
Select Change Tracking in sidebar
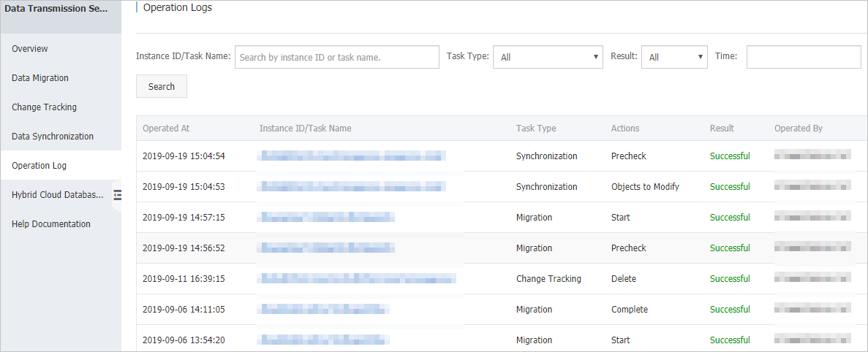pyautogui.click(x=44, y=107)
